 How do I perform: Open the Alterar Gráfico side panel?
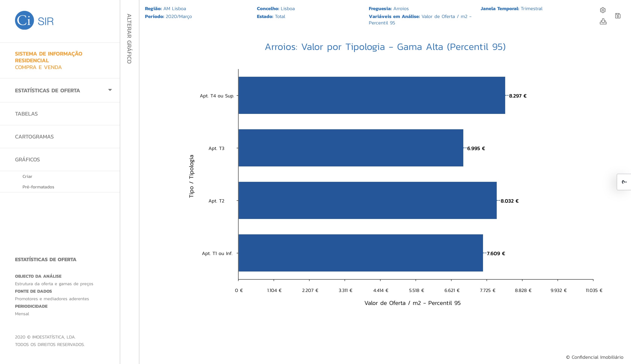129,39
